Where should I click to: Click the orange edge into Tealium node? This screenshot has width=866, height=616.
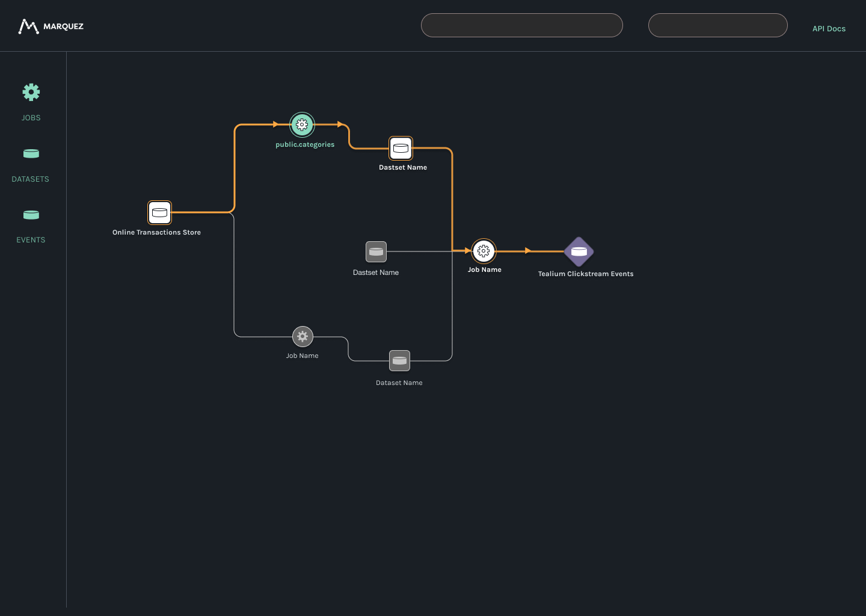point(528,250)
